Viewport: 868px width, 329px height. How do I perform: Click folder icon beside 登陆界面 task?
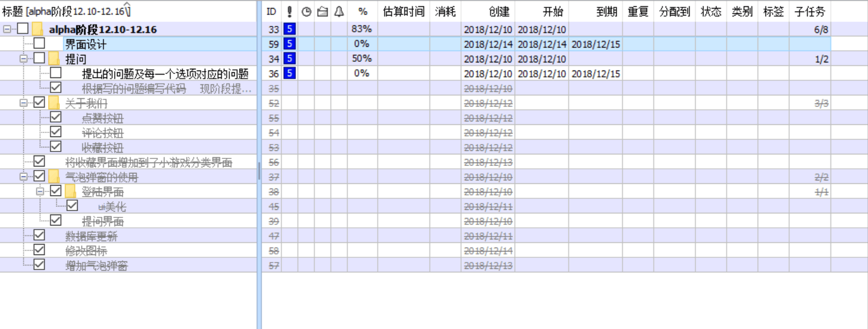coord(70,191)
